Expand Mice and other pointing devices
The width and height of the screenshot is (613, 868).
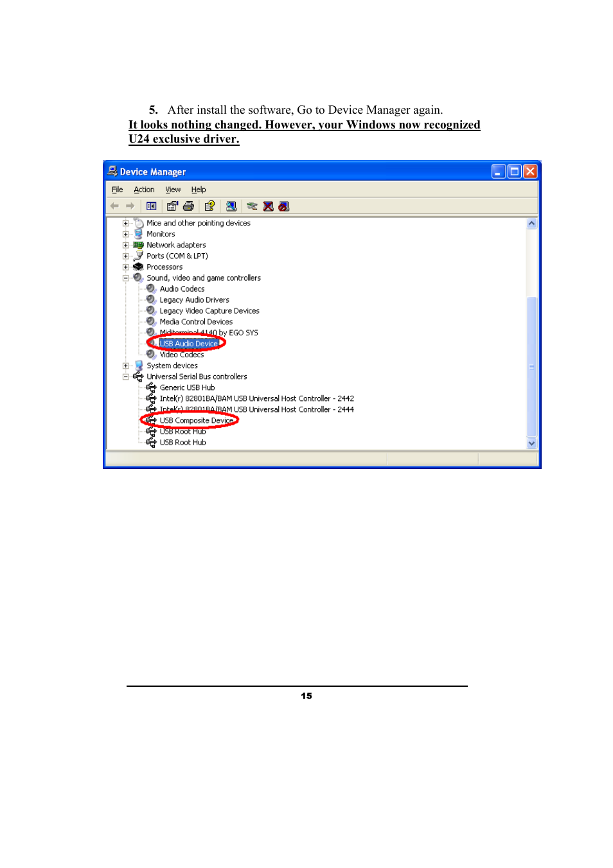126,223
